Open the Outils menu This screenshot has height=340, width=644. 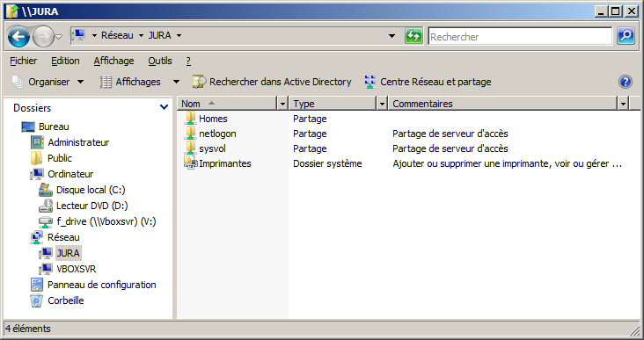coord(160,61)
